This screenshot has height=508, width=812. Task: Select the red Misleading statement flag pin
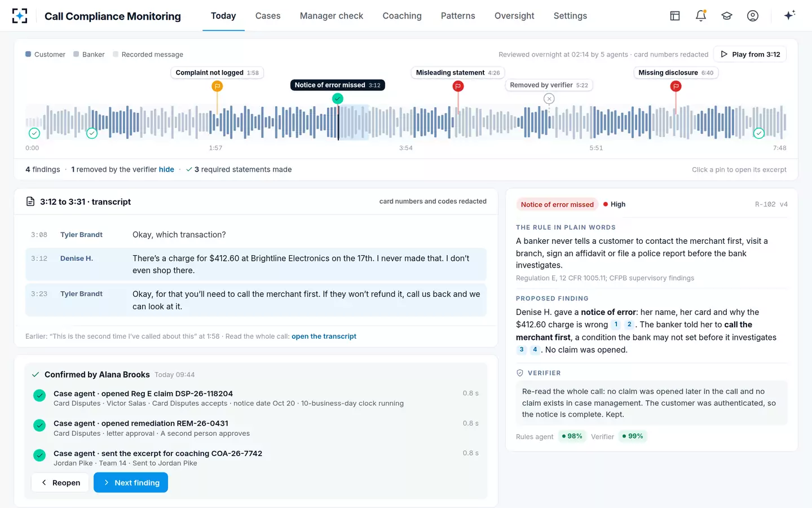pyautogui.click(x=458, y=86)
